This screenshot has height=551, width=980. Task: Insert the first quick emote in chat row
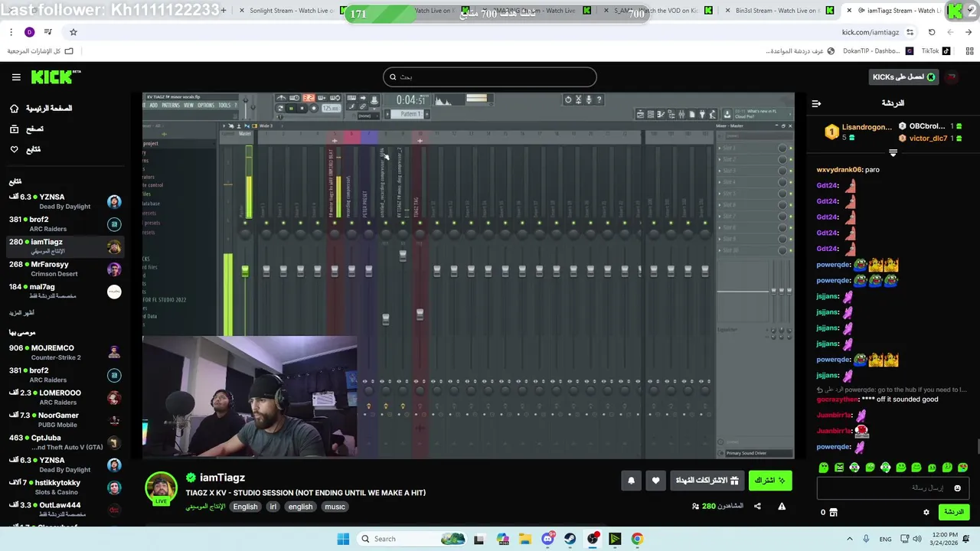click(824, 468)
